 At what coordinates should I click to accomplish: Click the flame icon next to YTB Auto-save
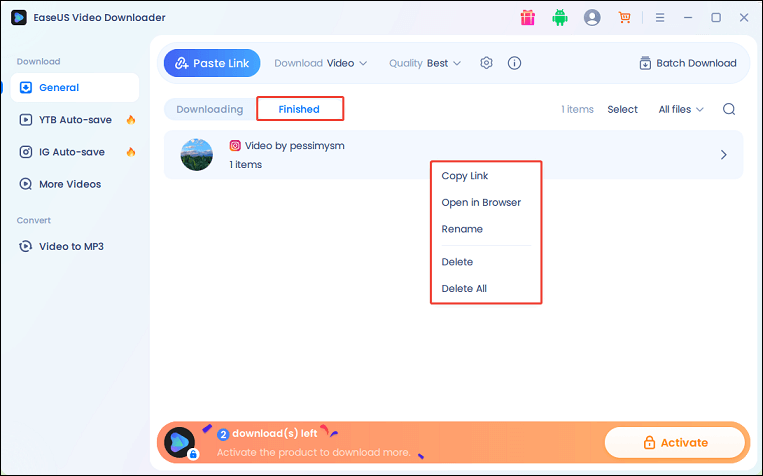[x=130, y=120]
